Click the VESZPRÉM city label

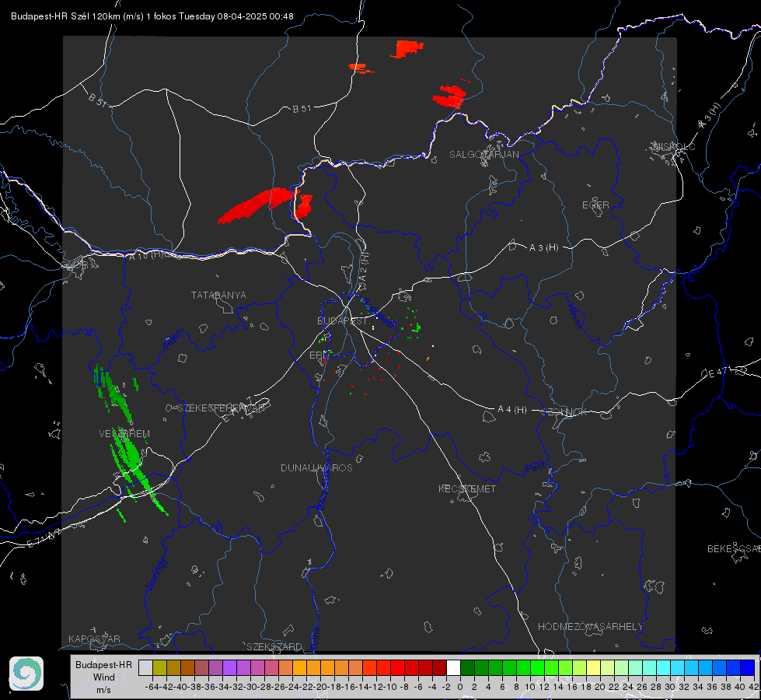124,434
